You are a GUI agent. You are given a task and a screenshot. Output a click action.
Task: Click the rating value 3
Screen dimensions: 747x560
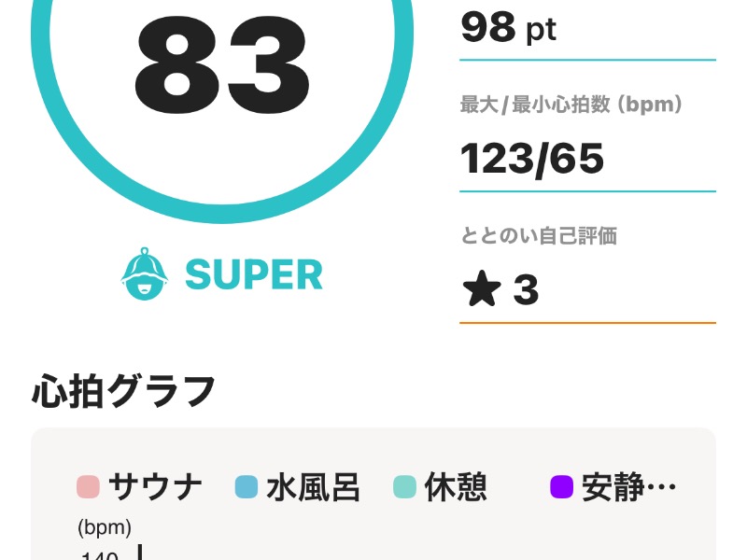click(526, 289)
